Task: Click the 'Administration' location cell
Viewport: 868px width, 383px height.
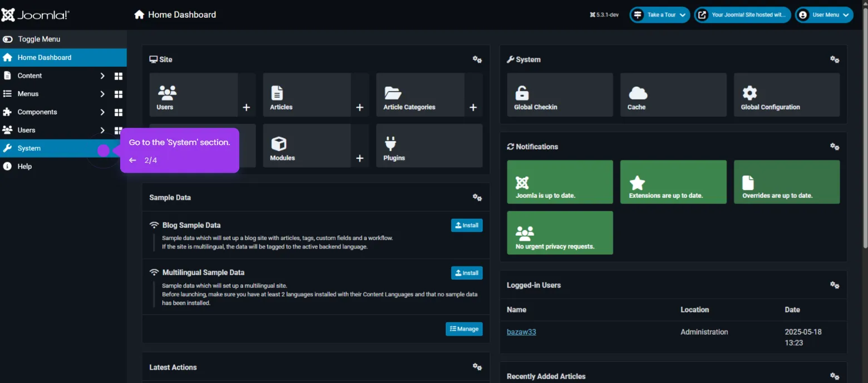Action: click(704, 332)
